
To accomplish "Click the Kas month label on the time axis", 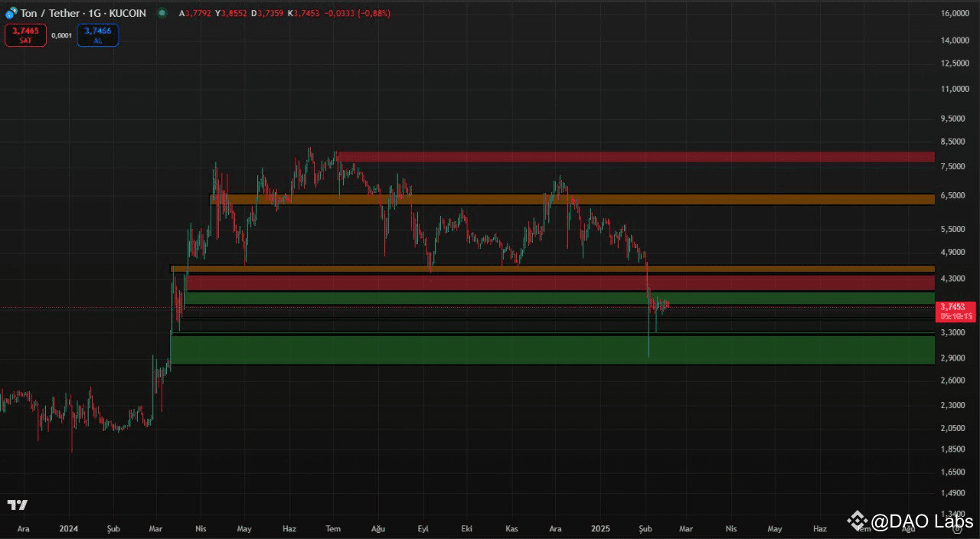I will coord(512,528).
